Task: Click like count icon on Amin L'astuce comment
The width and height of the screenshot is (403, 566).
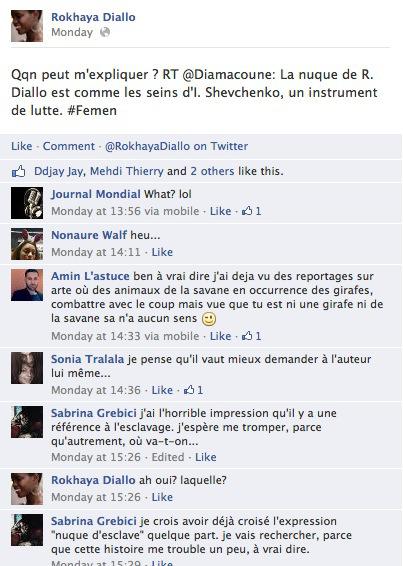Action: [247, 336]
